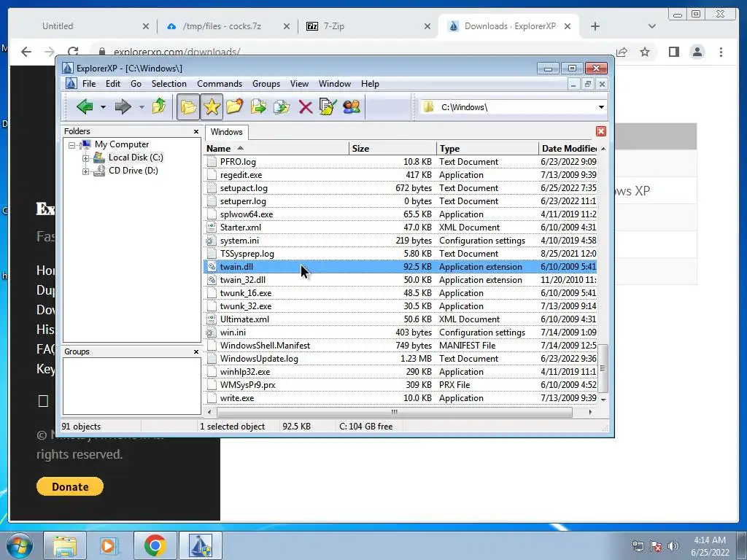This screenshot has height=560, width=747.
Task: Close the Folders pane
Action: [x=196, y=131]
